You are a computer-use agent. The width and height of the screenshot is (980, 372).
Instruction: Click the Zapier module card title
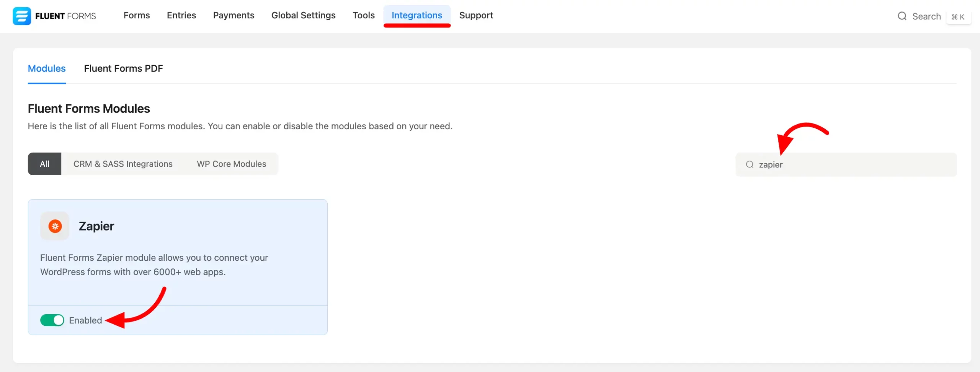[x=96, y=226]
